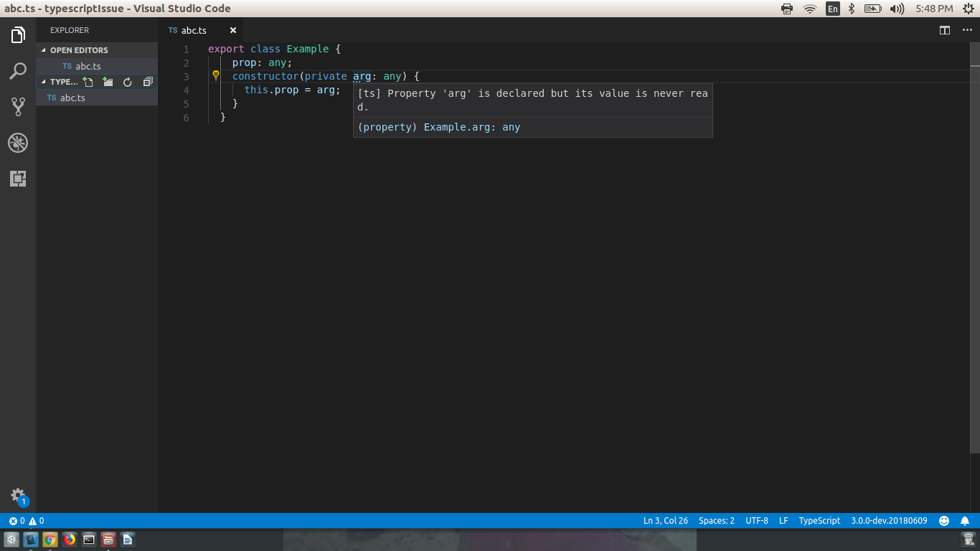The height and width of the screenshot is (551, 980).
Task: Change language mode via TypeScript status item
Action: [x=819, y=520]
